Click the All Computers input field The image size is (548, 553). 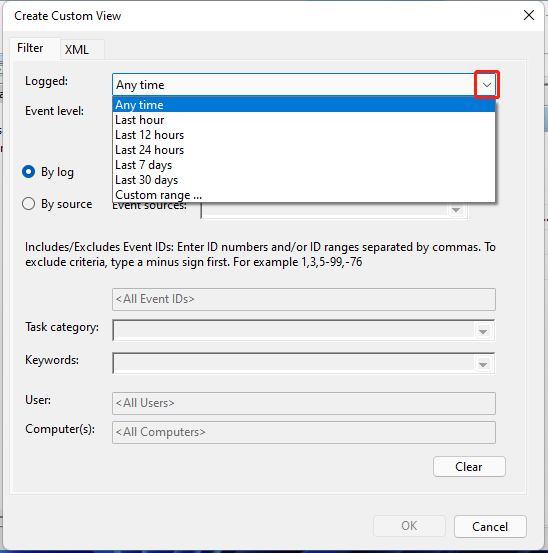coord(304,432)
